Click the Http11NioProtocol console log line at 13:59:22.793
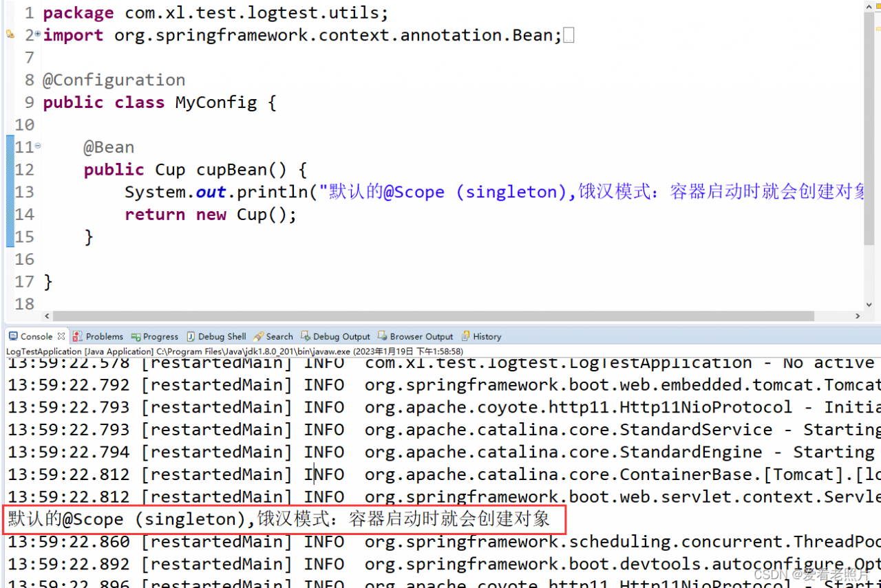 (444, 407)
